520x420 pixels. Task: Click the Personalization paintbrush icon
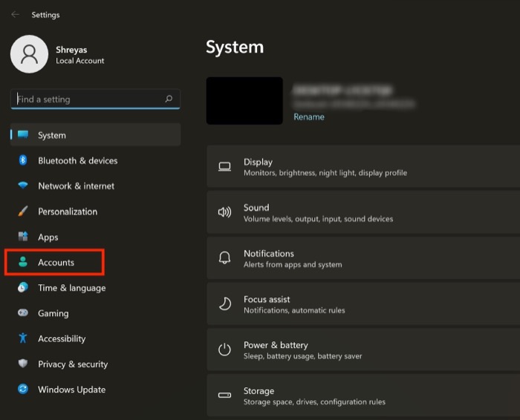click(23, 211)
